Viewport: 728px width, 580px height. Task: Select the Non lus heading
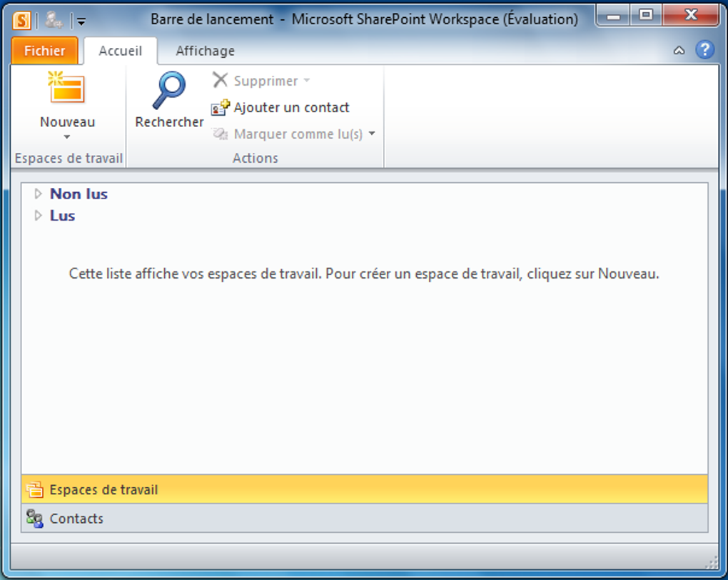click(79, 194)
